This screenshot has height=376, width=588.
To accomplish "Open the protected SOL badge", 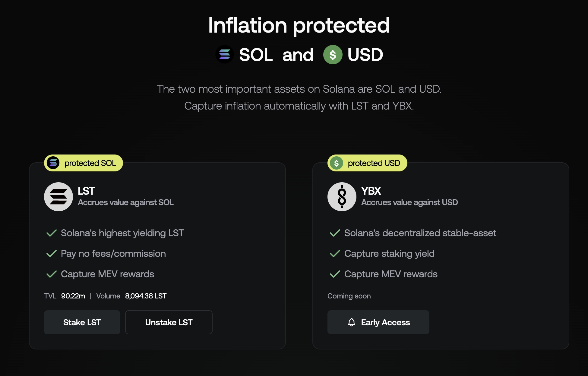I will 84,163.
